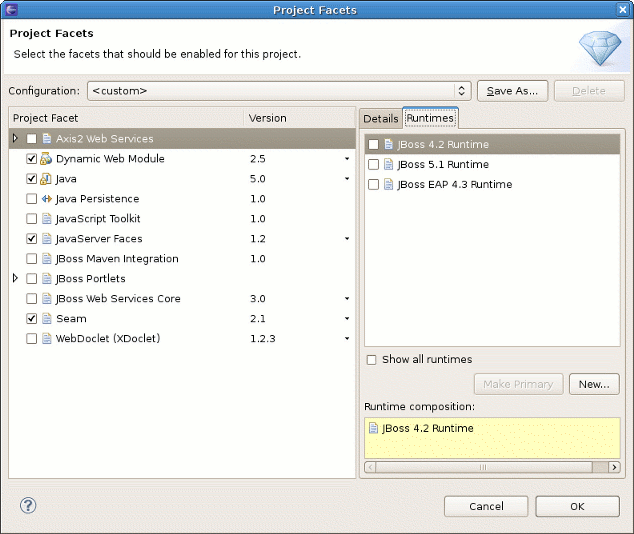Switch to the Details tab
The width and height of the screenshot is (634, 534).
pos(381,119)
